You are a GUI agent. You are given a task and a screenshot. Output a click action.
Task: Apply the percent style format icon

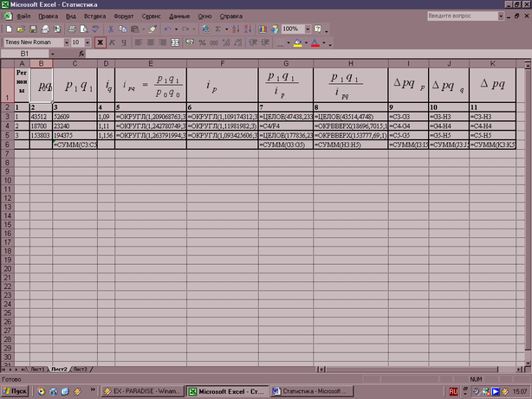click(203, 42)
